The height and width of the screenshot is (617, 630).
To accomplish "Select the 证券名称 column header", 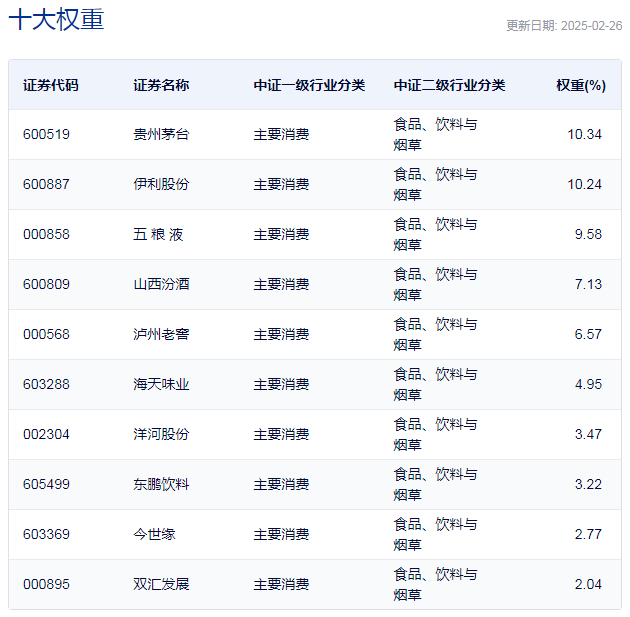I will coord(161,85).
